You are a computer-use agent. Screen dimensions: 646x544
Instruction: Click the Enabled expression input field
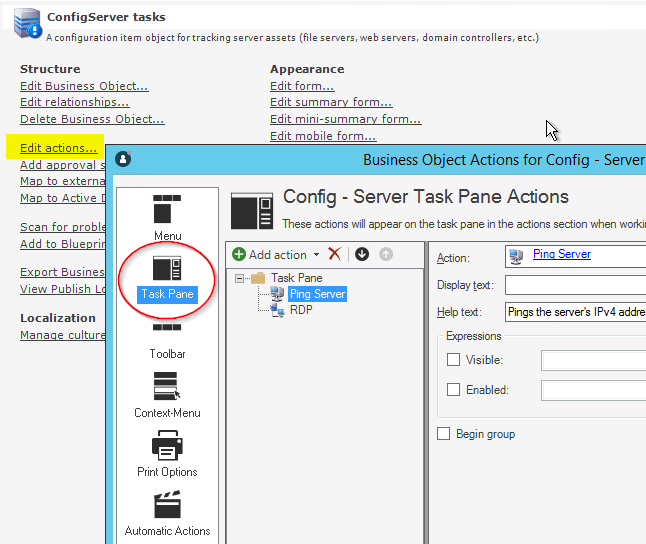coord(594,390)
